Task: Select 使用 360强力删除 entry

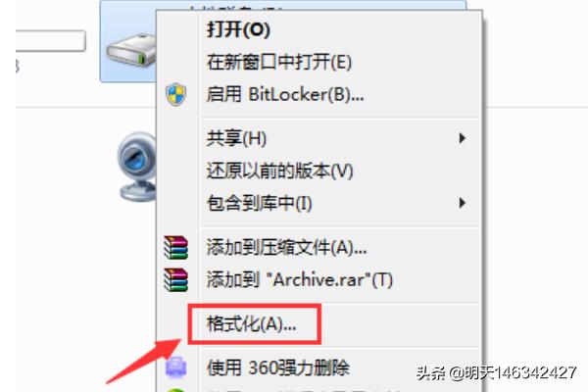Action: point(278,367)
